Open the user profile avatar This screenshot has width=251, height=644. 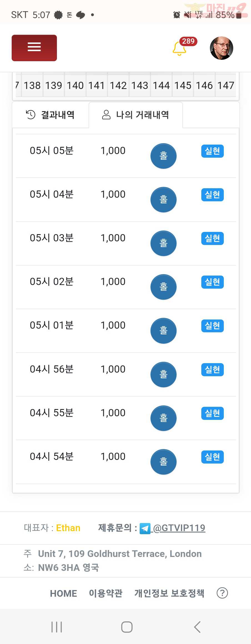click(x=221, y=48)
